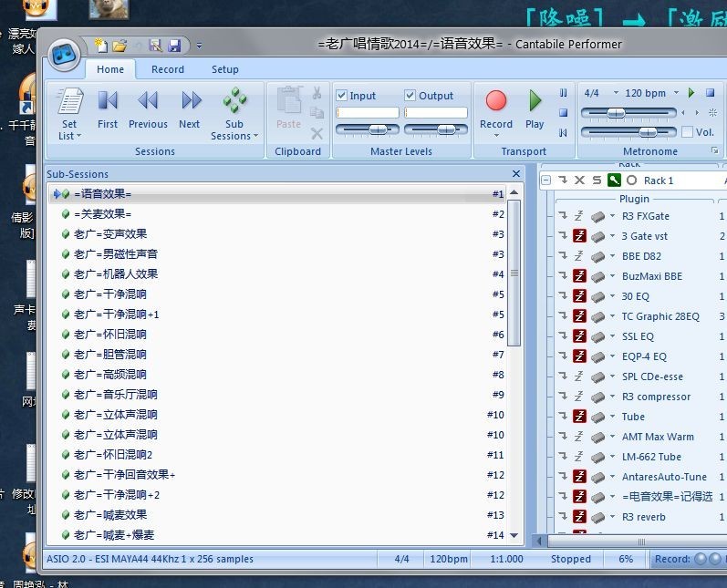Click the Copy icon in Clipboard group

[317, 113]
